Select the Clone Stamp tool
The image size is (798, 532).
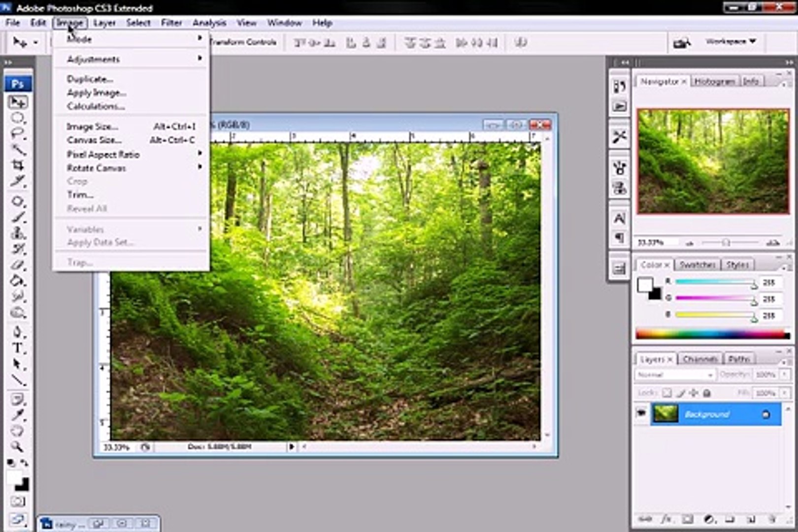(x=18, y=233)
